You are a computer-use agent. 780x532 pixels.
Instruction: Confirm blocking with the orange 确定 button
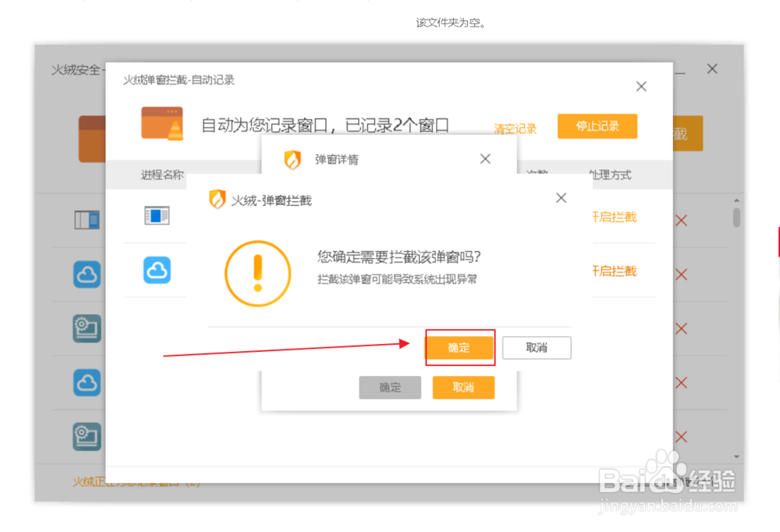(459, 347)
